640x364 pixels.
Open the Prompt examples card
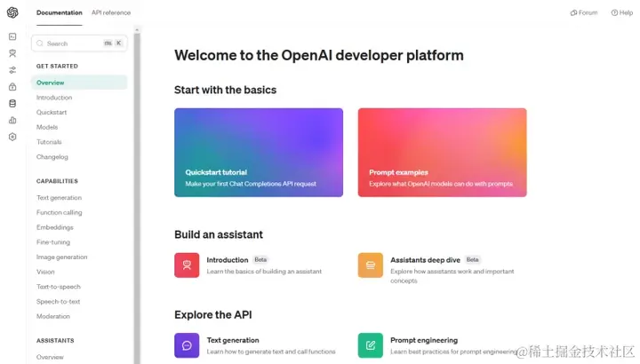click(443, 153)
